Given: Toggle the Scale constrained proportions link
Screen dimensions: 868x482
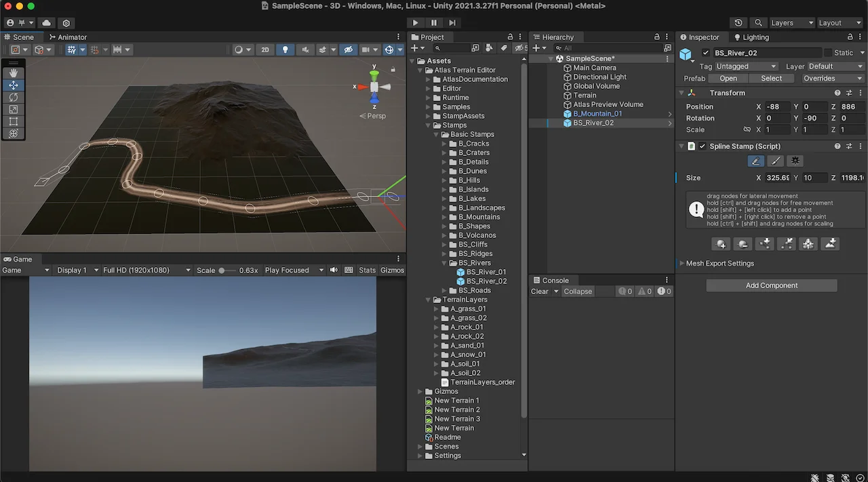Looking at the screenshot, I should coord(747,129).
